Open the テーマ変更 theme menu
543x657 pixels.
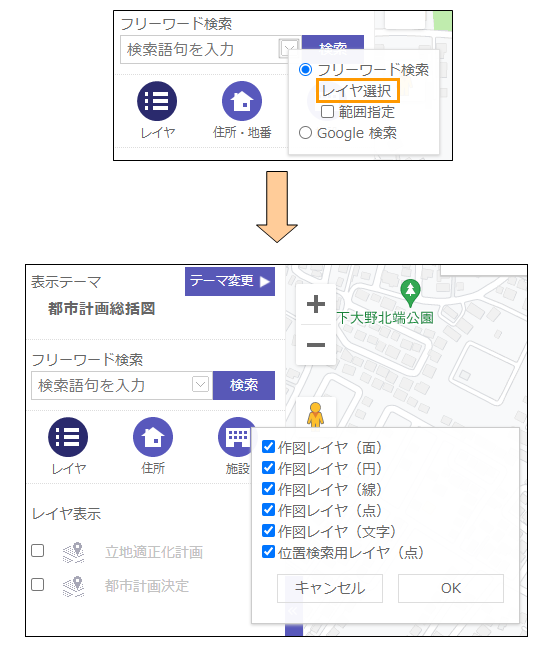point(230,281)
